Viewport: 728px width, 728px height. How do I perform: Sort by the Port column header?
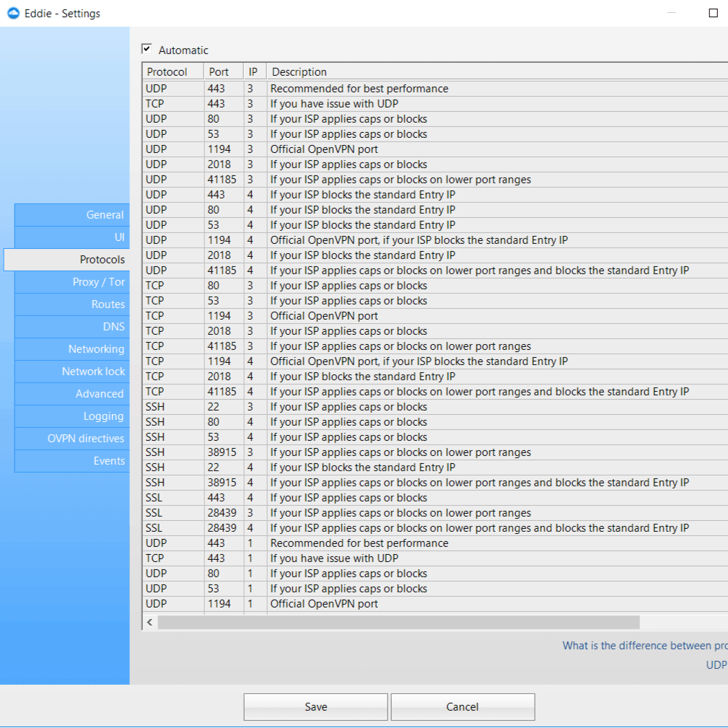coord(224,72)
